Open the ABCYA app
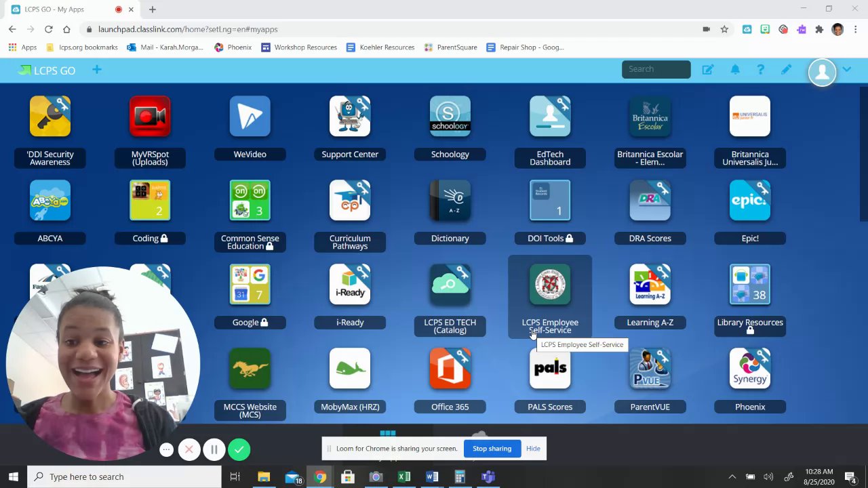Viewport: 868px width, 488px height. (50, 201)
